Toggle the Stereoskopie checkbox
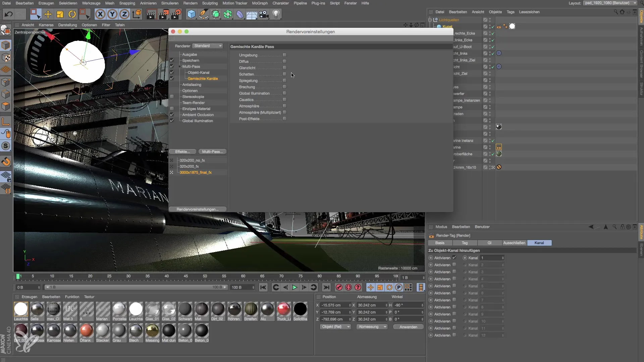Image resolution: width=644 pixels, height=362 pixels. pyautogui.click(x=172, y=97)
